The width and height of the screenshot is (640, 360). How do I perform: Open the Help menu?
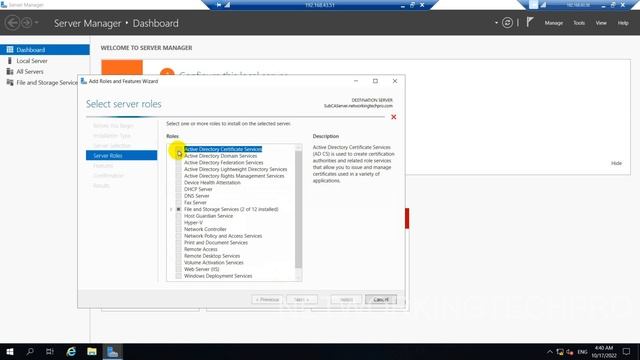(623, 23)
